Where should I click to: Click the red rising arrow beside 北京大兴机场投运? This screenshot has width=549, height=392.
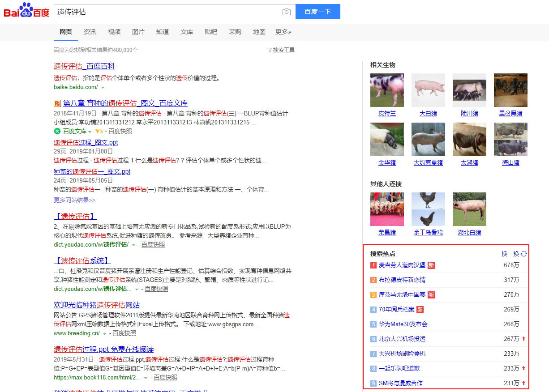523,339
